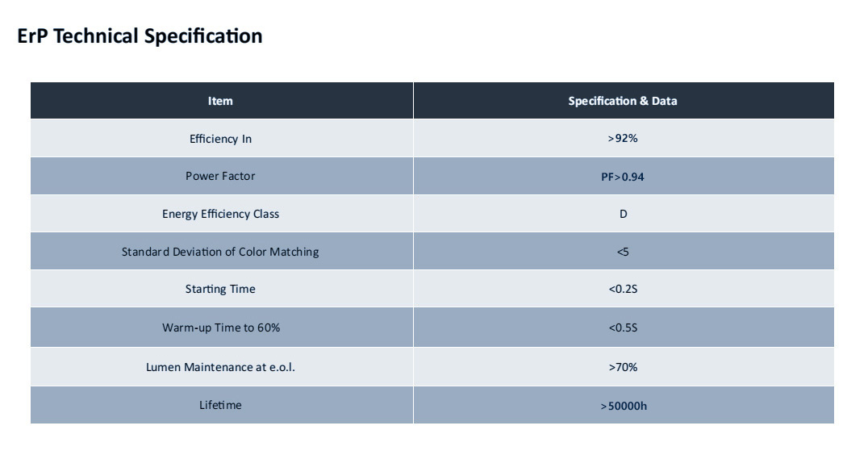Click the Efficiency In cell
Viewport: 868px width, 459px height.
220,139
